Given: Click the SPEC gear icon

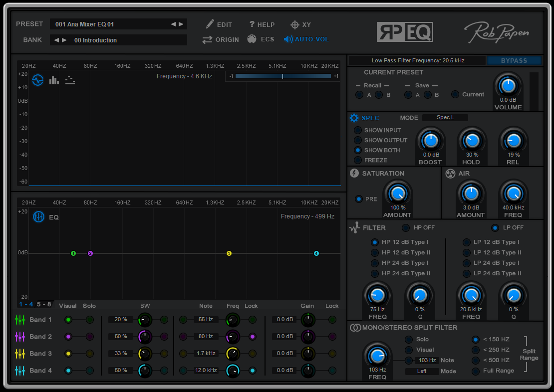Looking at the screenshot, I should (x=354, y=118).
